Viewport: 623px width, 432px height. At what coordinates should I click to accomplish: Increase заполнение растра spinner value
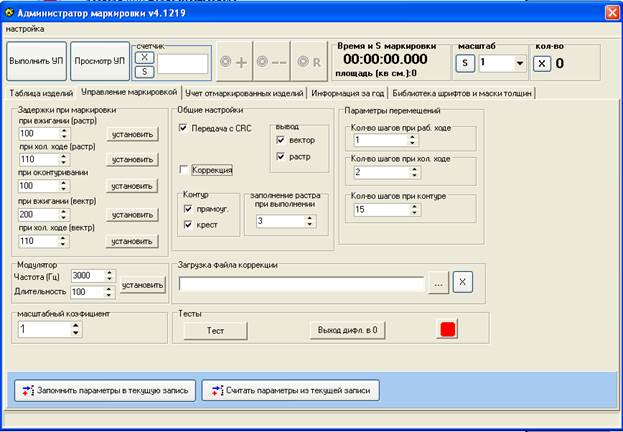[x=309, y=218]
